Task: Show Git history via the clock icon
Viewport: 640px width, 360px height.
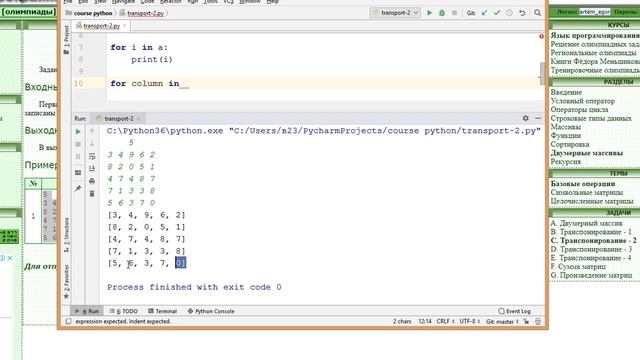Action: (509, 13)
